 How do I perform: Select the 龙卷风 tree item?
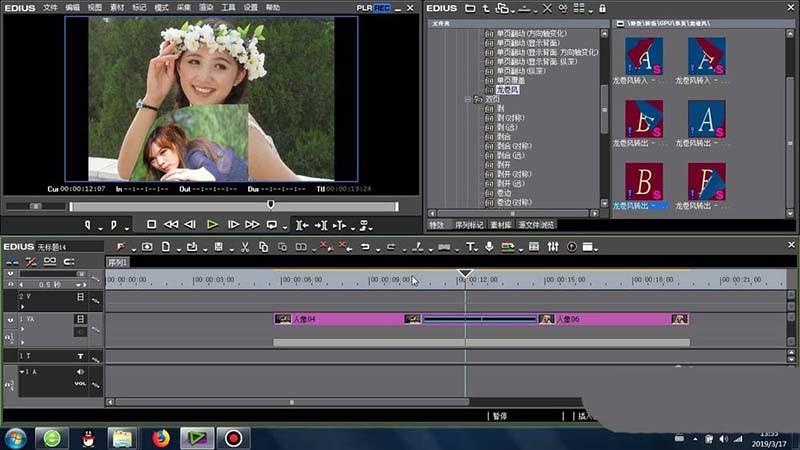click(507, 90)
